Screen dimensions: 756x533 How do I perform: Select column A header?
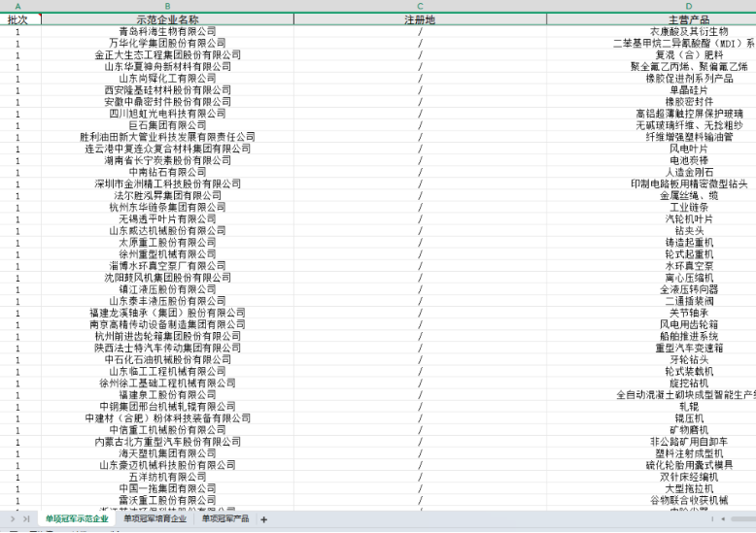[x=18, y=6]
